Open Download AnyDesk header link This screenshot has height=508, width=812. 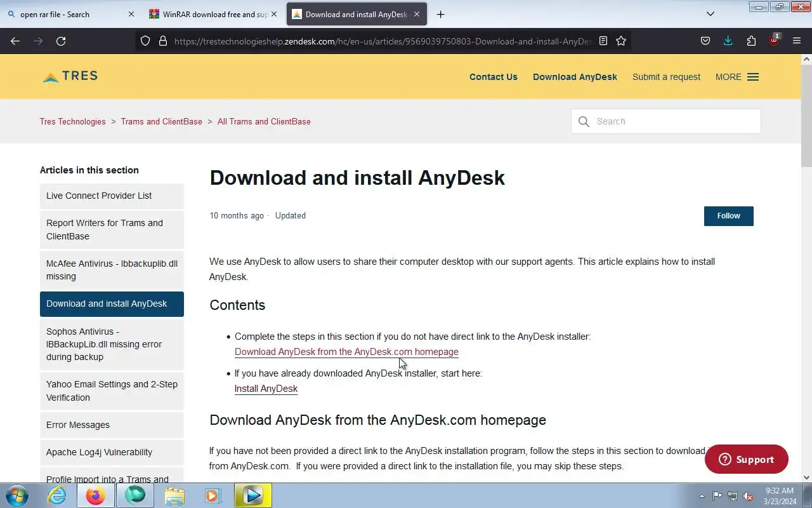[575, 77]
